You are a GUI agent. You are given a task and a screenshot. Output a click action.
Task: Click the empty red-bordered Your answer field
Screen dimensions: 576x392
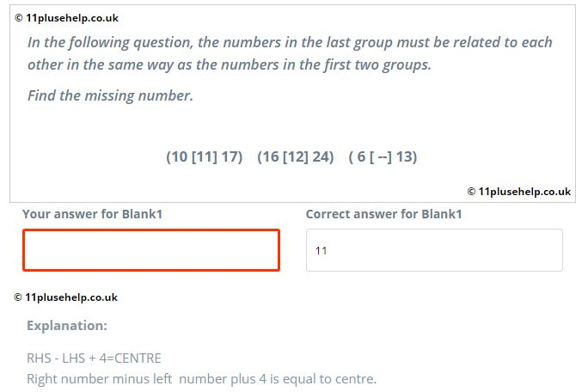coord(151,250)
